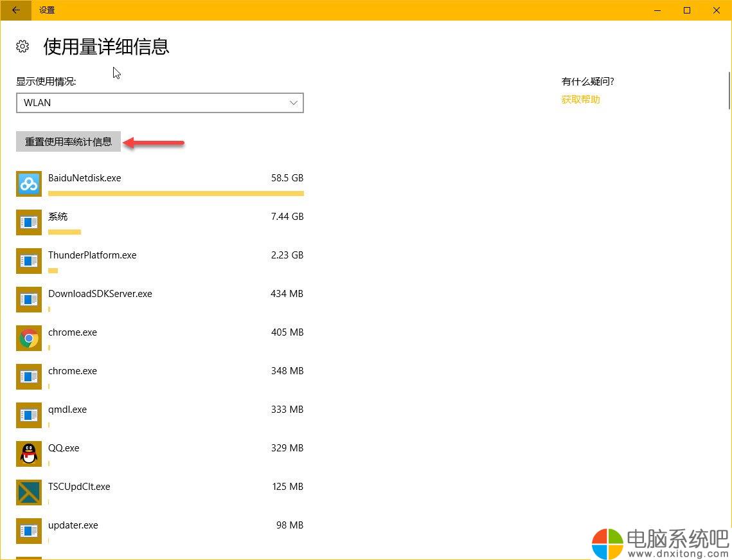Click the ThunderPlatform.exe app icon

(x=29, y=261)
